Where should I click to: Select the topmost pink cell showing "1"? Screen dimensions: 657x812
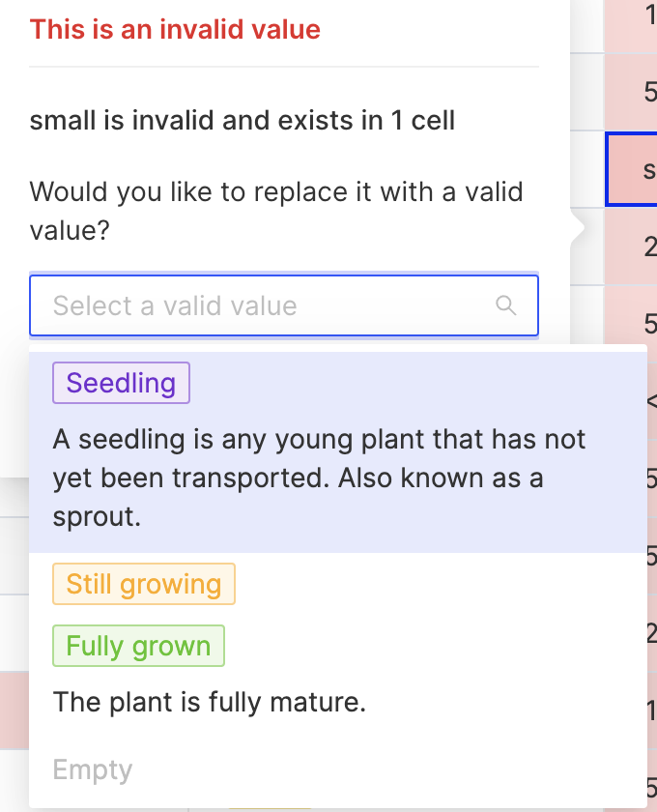[x=631, y=26]
